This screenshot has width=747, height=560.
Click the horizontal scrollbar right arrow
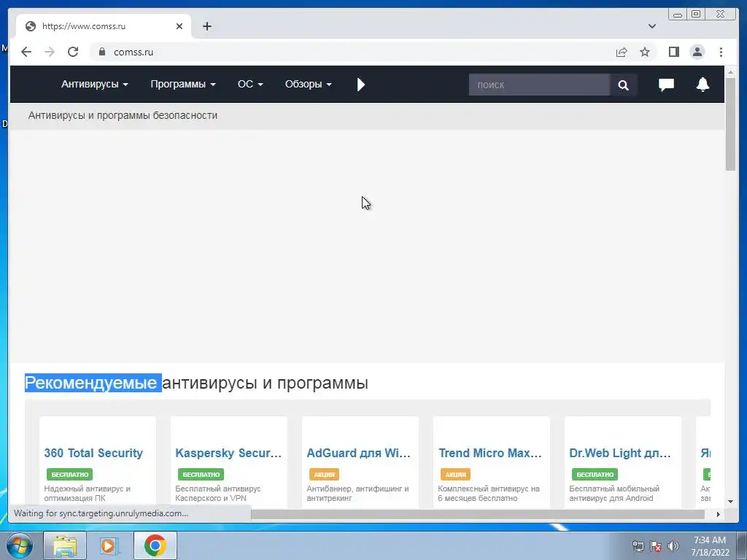719,514
